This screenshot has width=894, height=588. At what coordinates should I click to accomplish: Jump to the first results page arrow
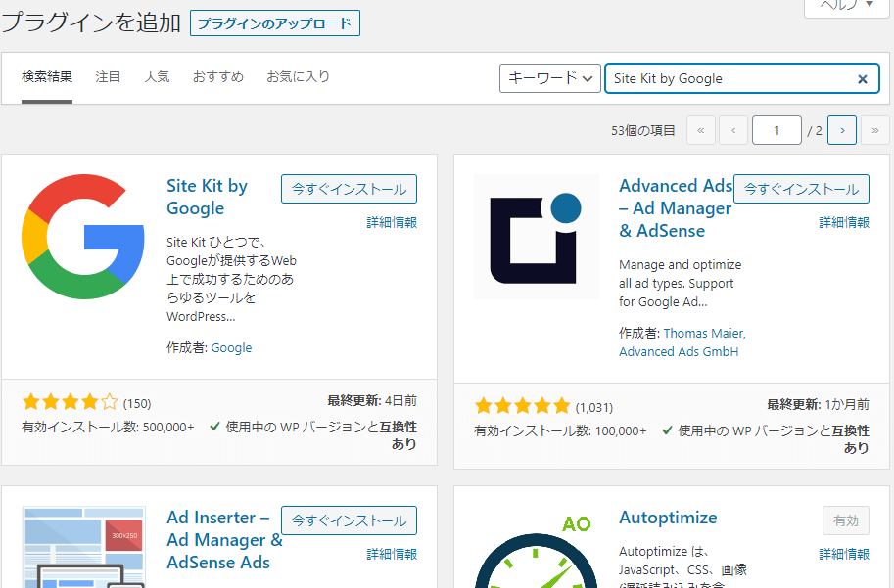(x=701, y=130)
